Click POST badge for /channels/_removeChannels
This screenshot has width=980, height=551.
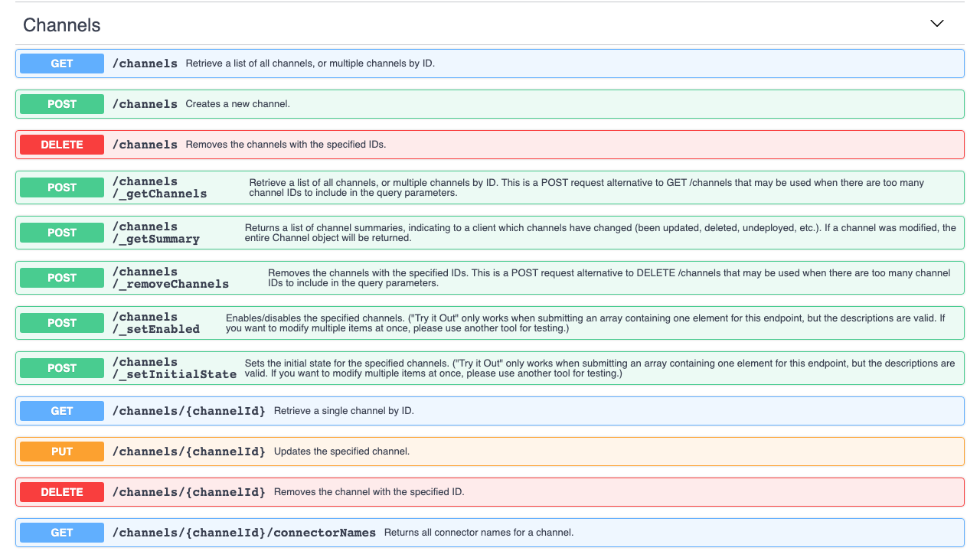(62, 278)
